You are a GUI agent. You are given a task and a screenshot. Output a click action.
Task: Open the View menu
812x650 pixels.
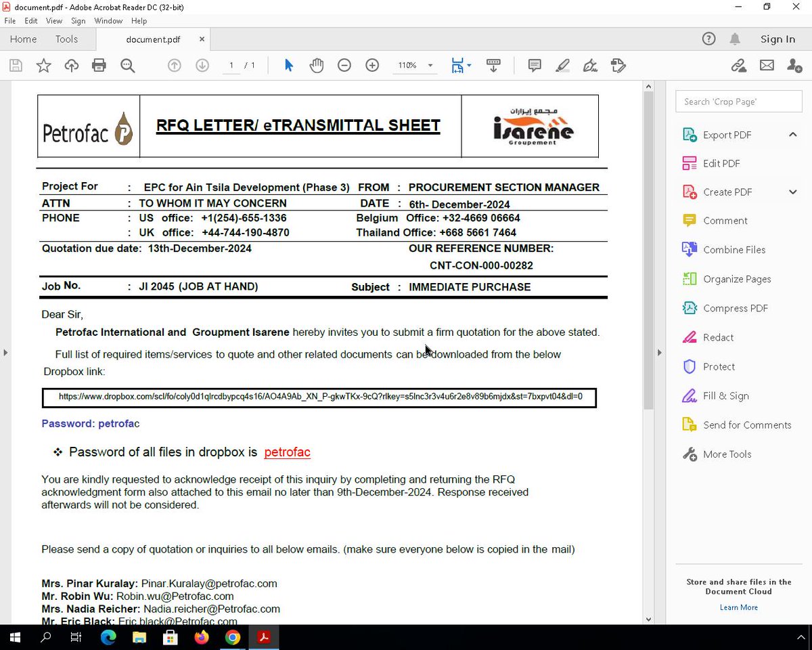(54, 21)
